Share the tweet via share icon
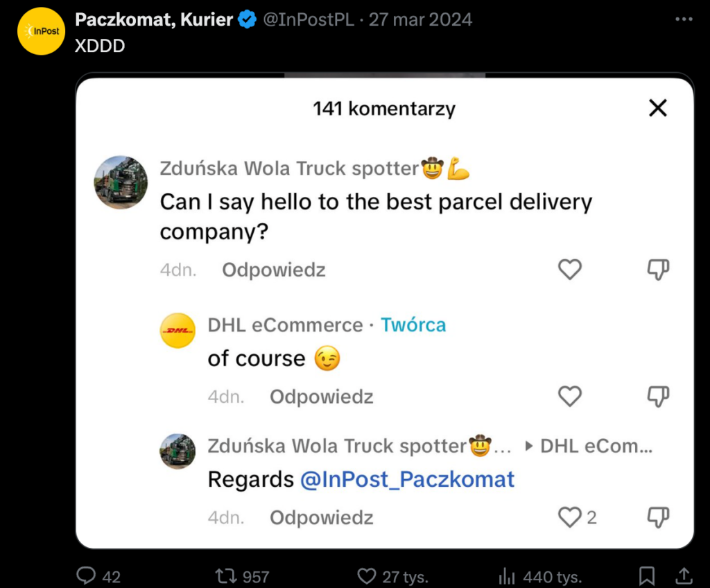Screen dimensions: 710x588 click(683, 576)
